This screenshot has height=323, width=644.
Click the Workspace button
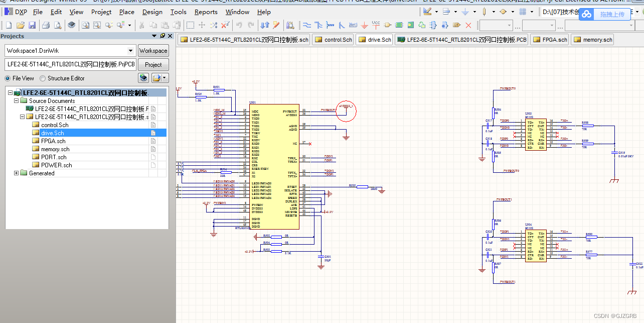point(153,50)
